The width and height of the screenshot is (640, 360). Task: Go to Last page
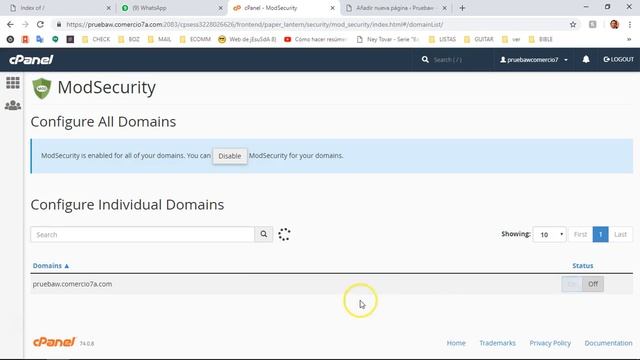tap(620, 234)
